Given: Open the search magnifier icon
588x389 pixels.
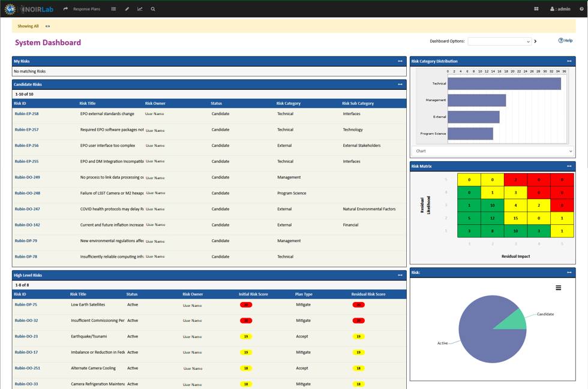Looking at the screenshot, I should [x=153, y=9].
